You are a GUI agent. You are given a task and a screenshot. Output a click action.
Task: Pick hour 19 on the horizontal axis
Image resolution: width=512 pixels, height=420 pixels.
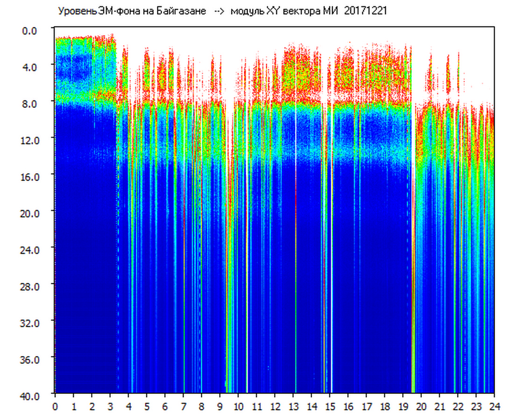click(x=403, y=406)
